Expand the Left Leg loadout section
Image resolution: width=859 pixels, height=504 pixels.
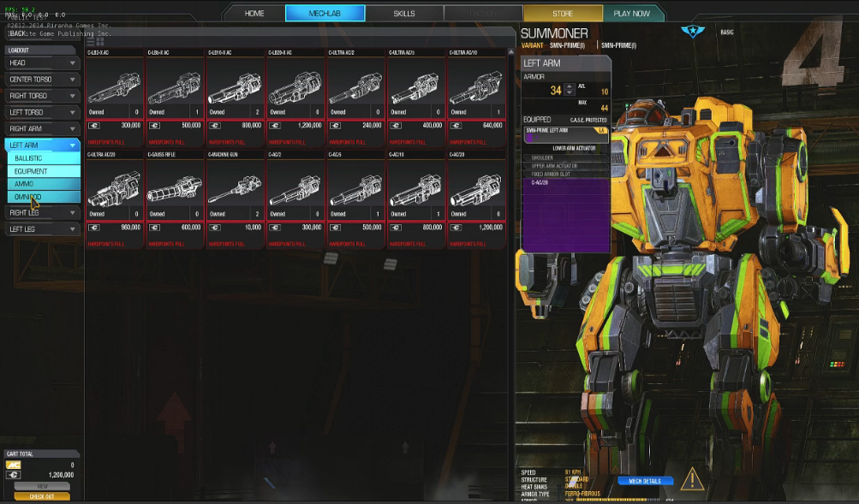pyautogui.click(x=42, y=228)
